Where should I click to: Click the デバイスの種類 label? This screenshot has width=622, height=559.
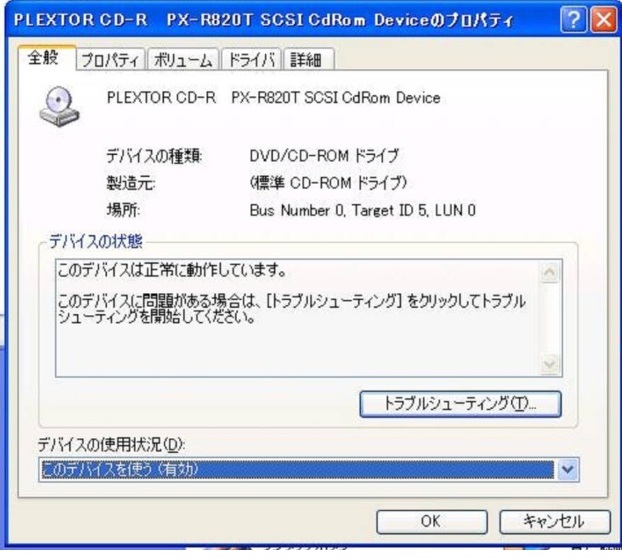154,156
